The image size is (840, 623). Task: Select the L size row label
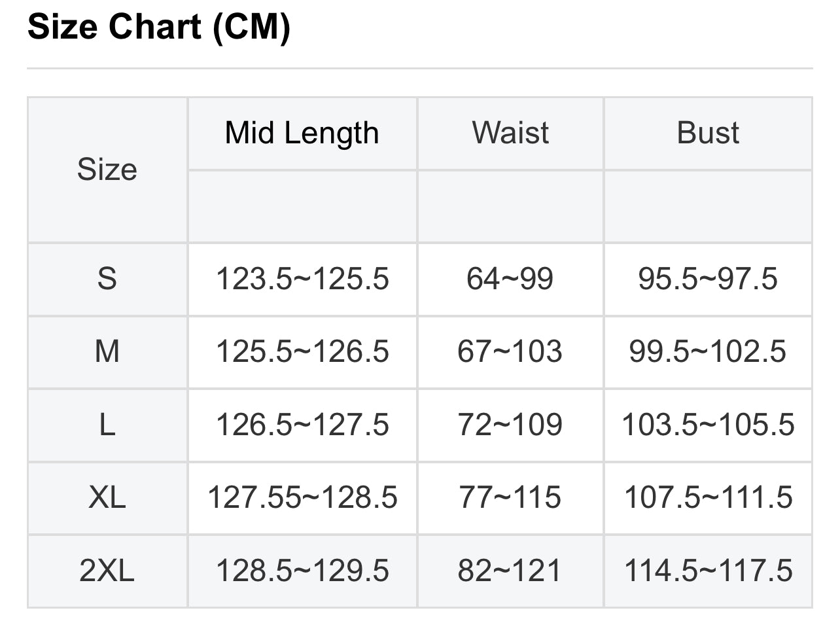(x=107, y=425)
